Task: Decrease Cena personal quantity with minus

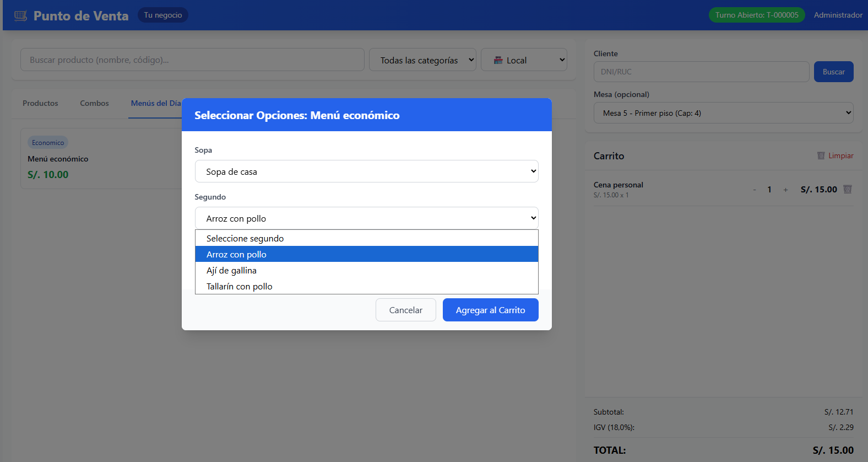Action: click(x=755, y=190)
